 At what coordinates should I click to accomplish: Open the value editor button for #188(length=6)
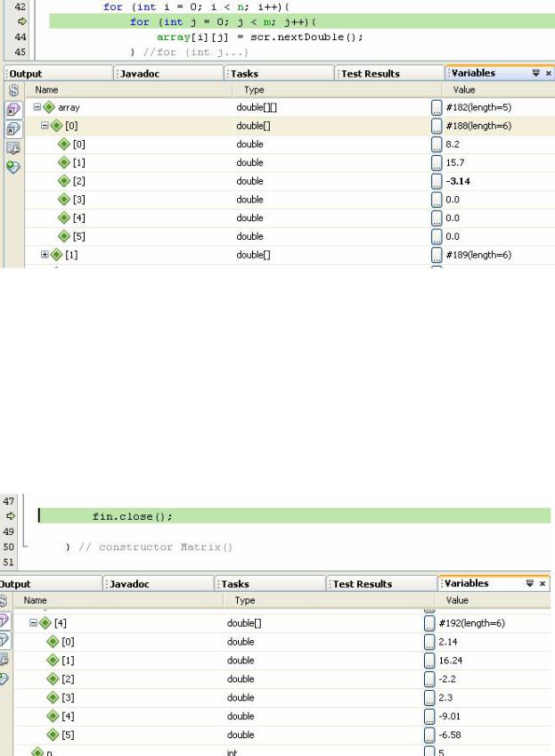(x=437, y=126)
